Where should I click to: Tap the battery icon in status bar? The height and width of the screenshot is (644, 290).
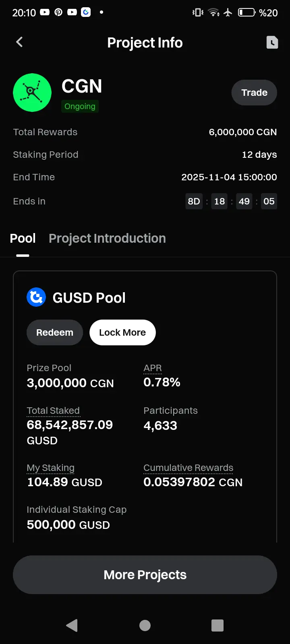(x=246, y=12)
